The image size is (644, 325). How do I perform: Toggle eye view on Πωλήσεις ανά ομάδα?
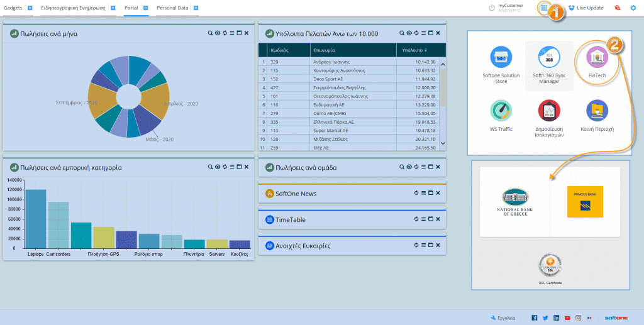pyautogui.click(x=409, y=168)
